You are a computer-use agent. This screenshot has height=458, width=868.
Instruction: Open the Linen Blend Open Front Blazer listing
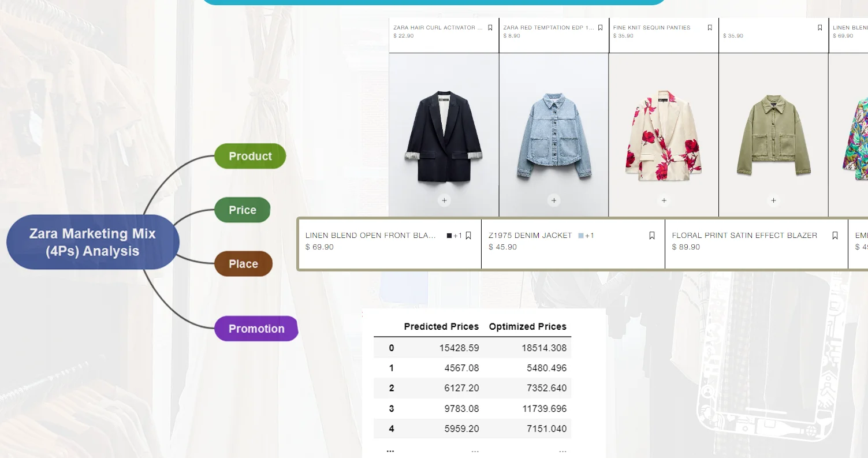(x=370, y=235)
